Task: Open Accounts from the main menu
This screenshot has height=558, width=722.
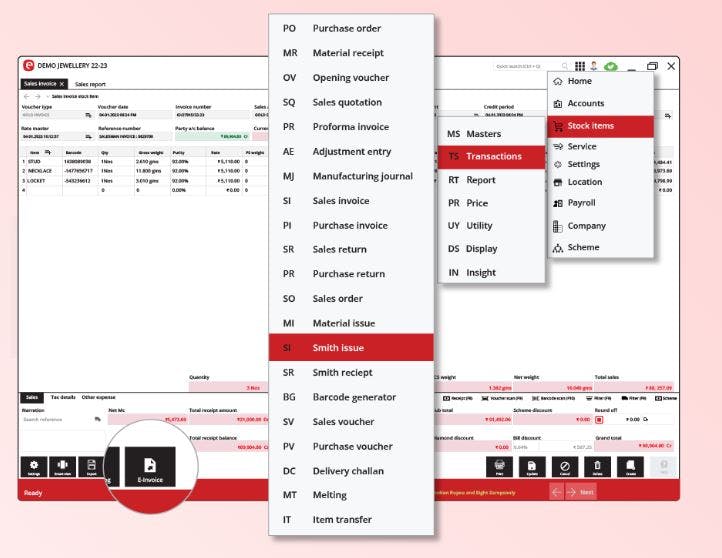Action: [600, 103]
